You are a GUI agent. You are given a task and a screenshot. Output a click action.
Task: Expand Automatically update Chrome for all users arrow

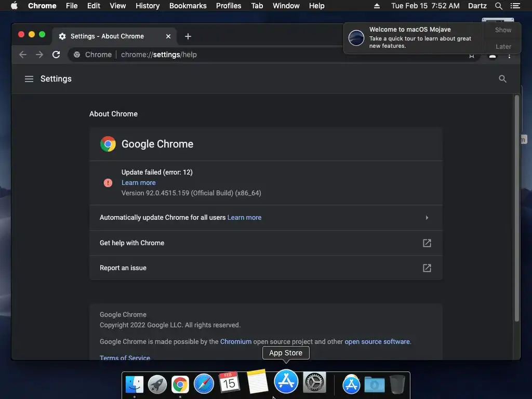coord(427,218)
